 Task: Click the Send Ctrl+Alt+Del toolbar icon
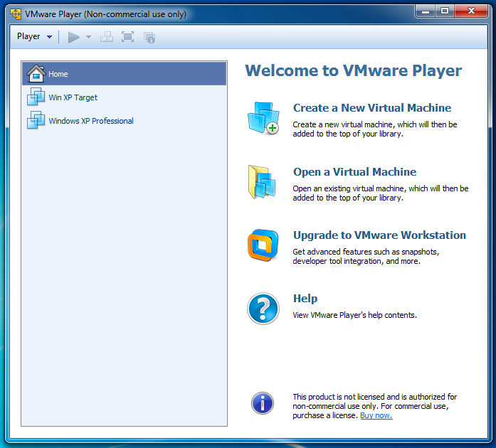[107, 37]
